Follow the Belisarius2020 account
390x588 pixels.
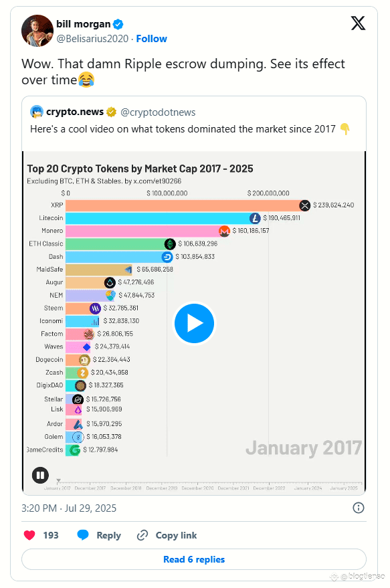(151, 39)
